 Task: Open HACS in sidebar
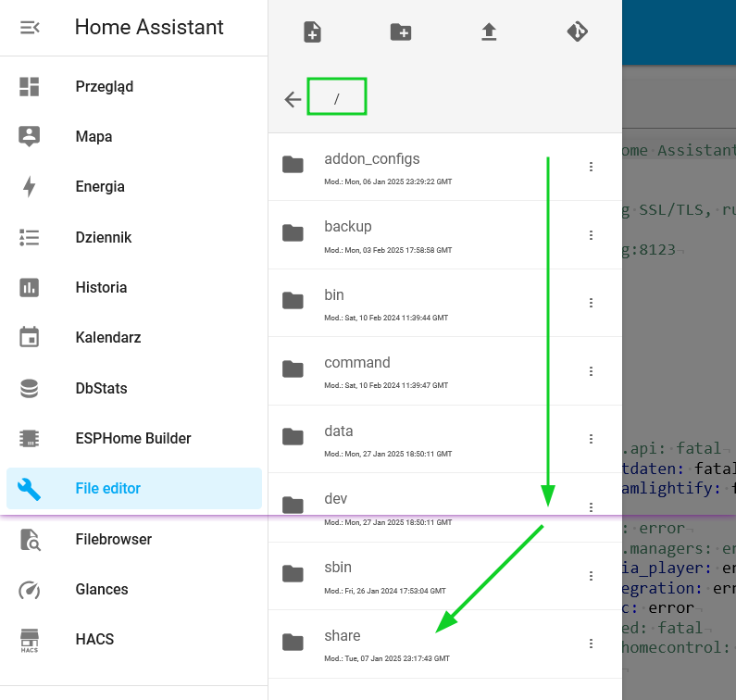click(x=133, y=639)
